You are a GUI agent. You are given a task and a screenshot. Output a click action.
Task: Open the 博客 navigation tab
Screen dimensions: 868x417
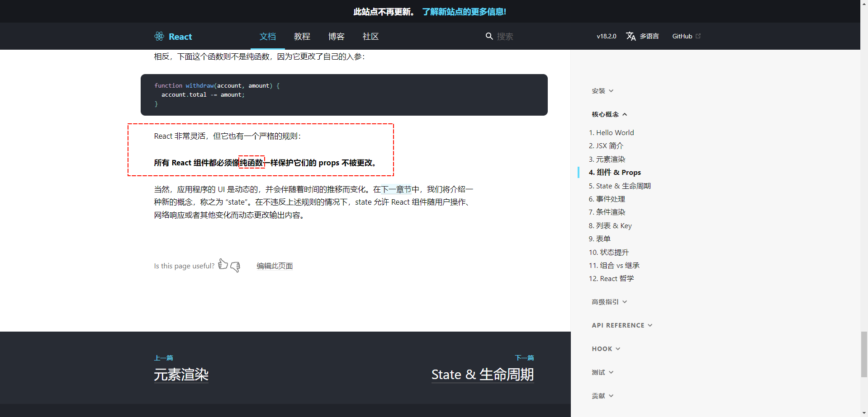pos(336,36)
